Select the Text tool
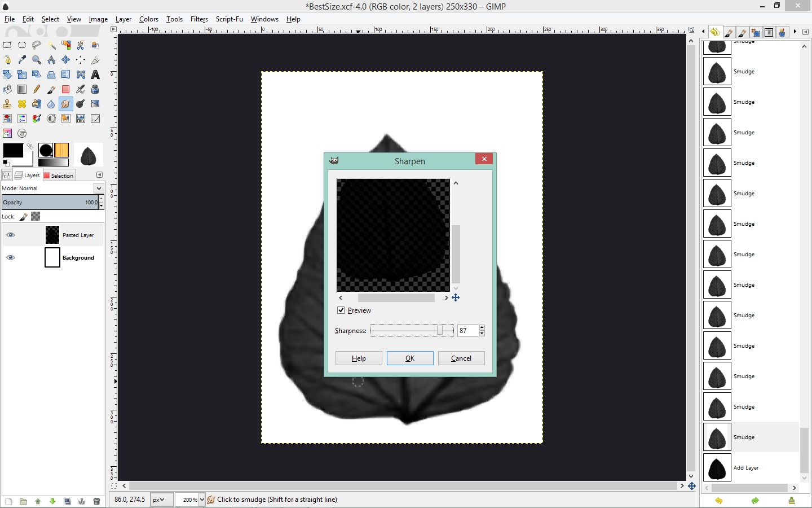This screenshot has width=812, height=508. [95, 75]
